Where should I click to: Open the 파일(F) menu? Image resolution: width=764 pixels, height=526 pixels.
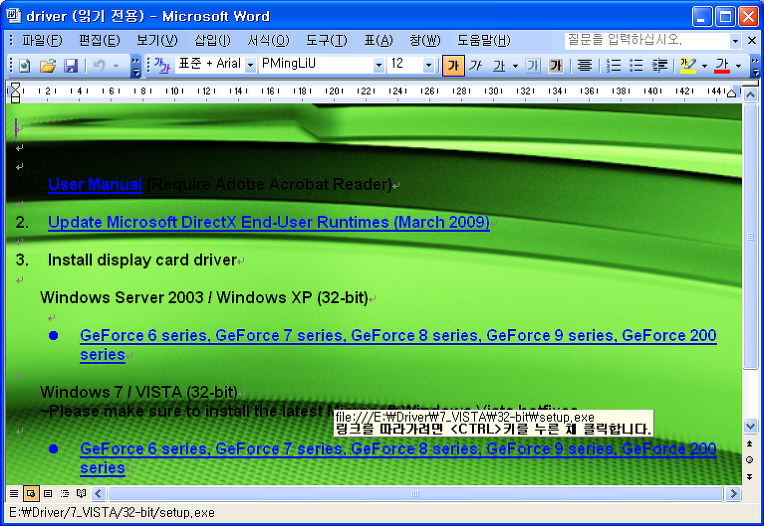point(42,40)
